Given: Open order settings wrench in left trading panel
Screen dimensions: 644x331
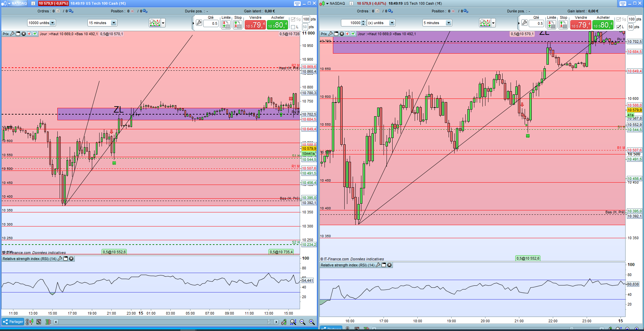Looking at the screenshot, I should tap(199, 23).
